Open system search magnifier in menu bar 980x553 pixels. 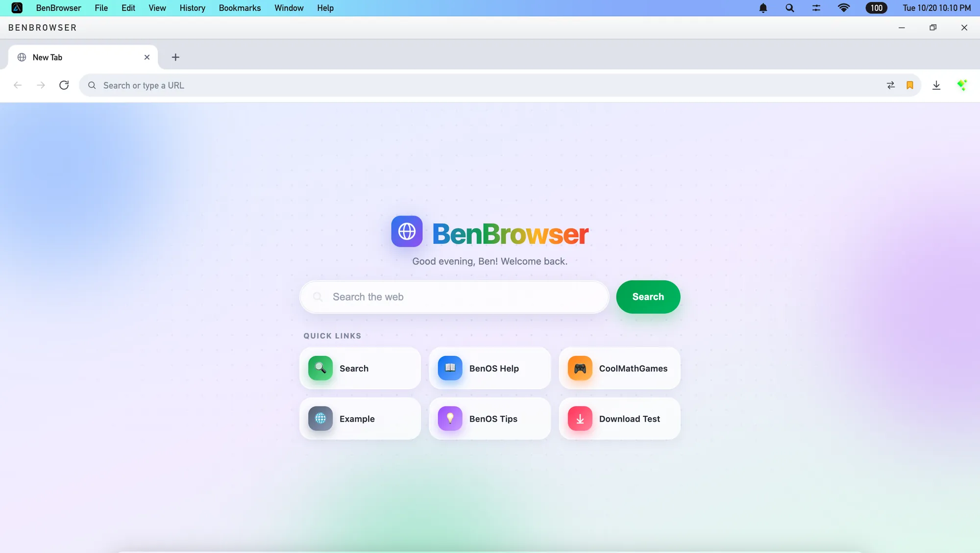790,8
